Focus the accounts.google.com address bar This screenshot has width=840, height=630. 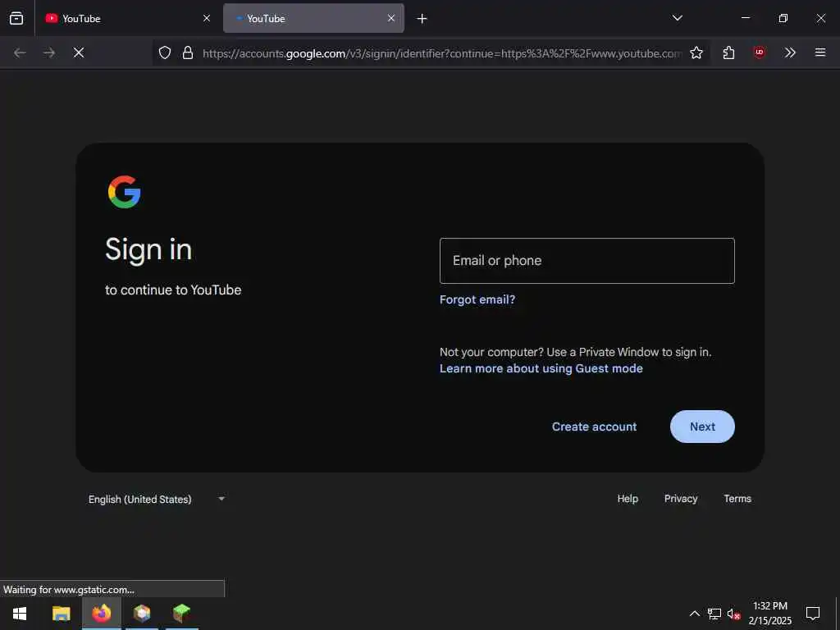click(442, 53)
